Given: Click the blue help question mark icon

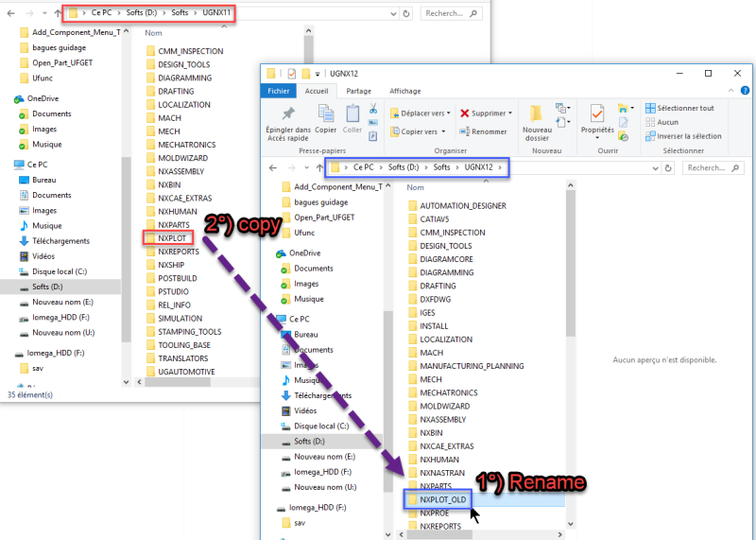Looking at the screenshot, I should [745, 90].
